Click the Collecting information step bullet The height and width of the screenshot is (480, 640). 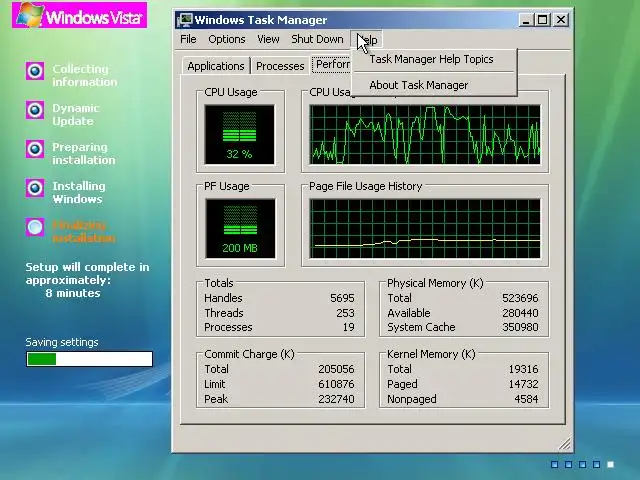(35, 71)
